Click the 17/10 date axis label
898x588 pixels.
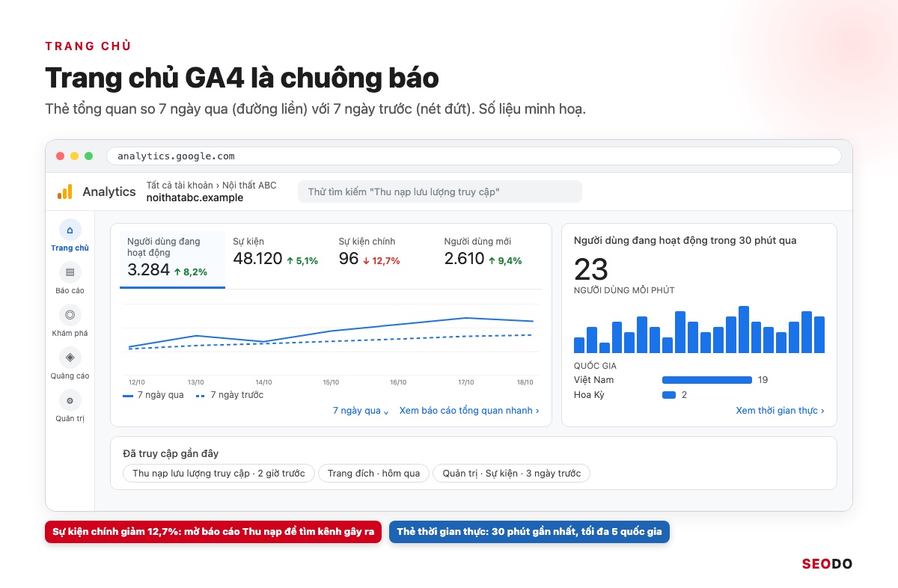465,382
